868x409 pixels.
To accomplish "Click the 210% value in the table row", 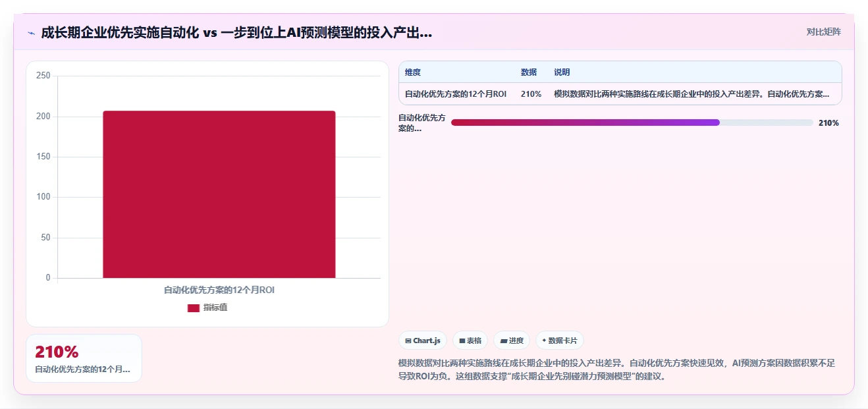I will click(x=531, y=94).
